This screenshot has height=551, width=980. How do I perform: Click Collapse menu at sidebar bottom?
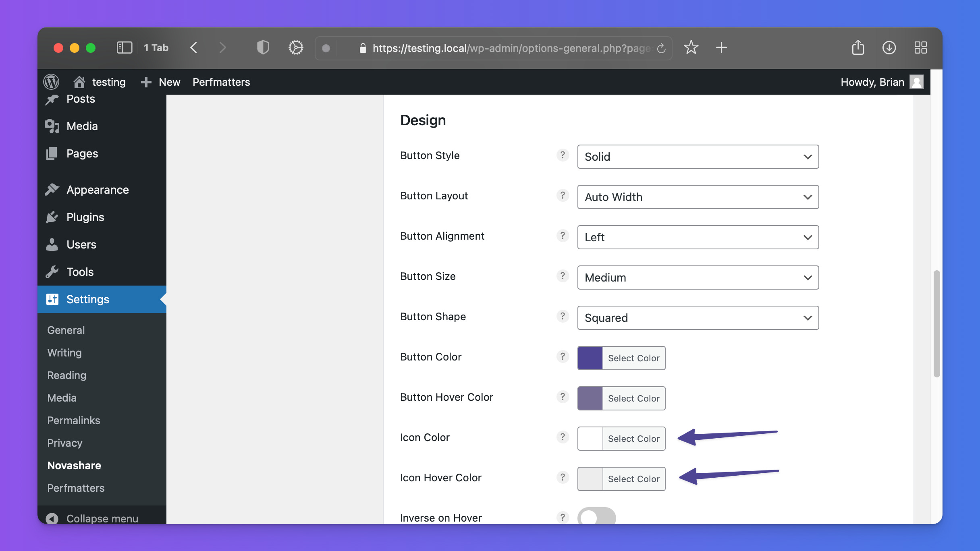click(x=102, y=518)
